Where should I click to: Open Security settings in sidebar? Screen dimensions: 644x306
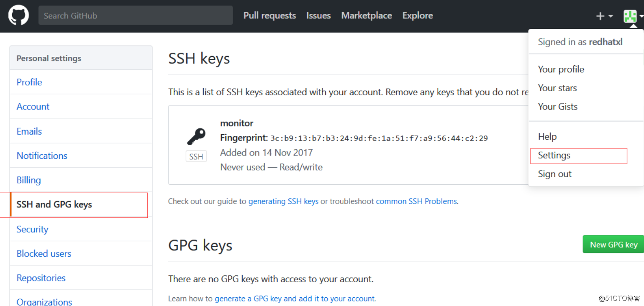(x=81, y=229)
